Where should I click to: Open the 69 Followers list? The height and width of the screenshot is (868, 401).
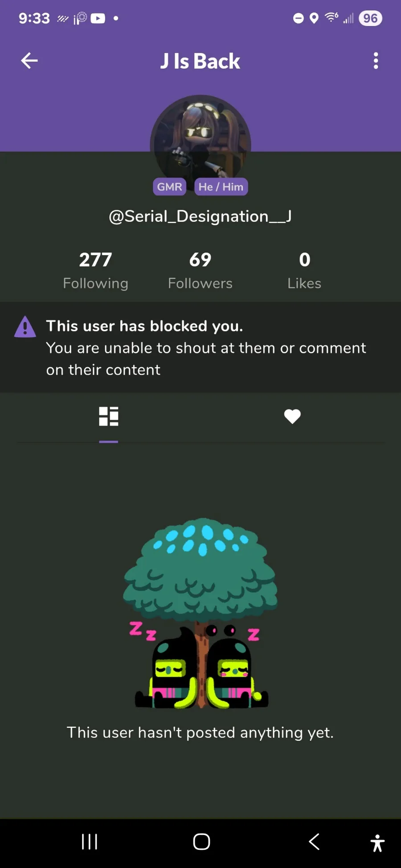200,270
